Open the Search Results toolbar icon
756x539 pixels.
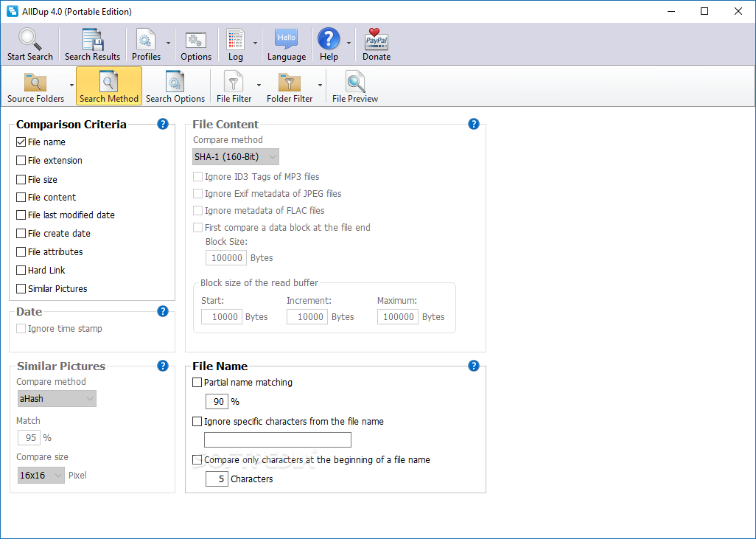(93, 40)
